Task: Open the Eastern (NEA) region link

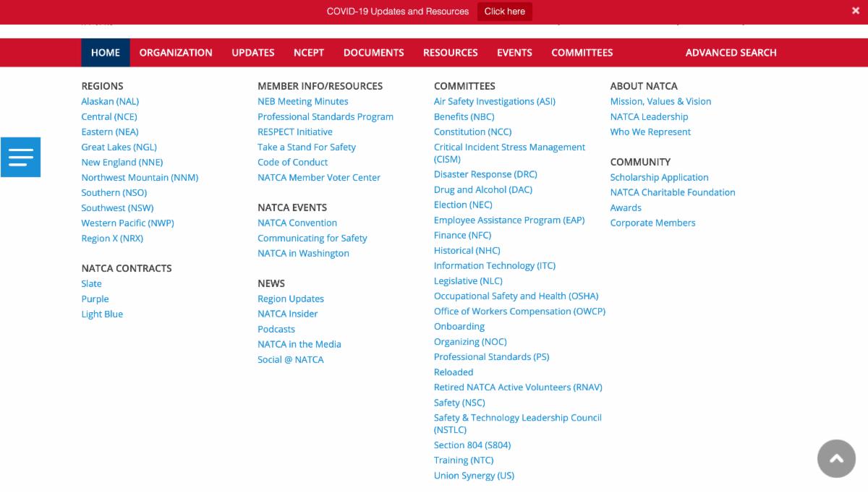Action: pos(110,132)
